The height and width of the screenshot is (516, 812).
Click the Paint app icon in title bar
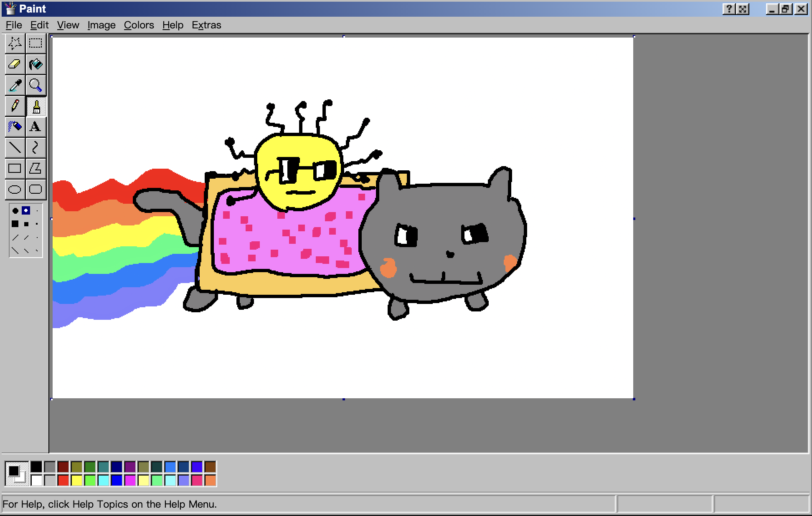click(x=10, y=9)
